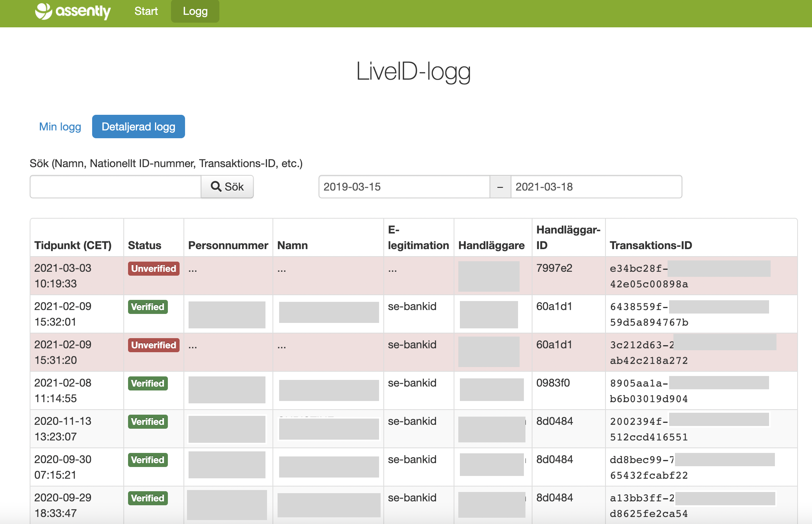The height and width of the screenshot is (524, 812).
Task: Click Verified badge in 2020-11-13 row
Action: click(x=148, y=422)
